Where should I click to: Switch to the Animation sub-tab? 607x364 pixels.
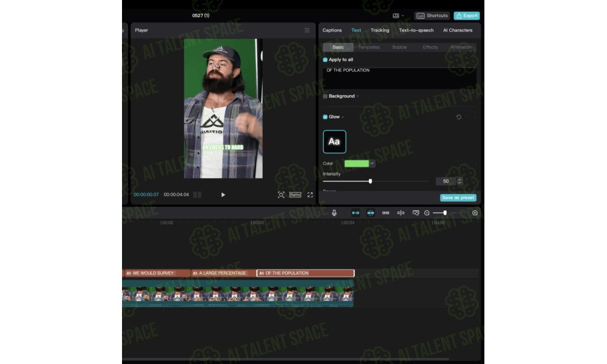tap(461, 47)
